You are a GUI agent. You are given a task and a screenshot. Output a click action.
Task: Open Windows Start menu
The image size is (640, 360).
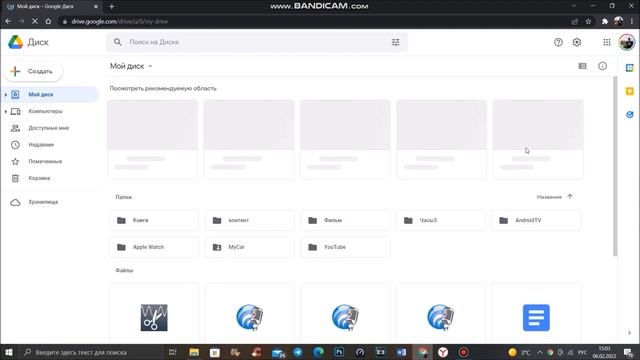(9, 352)
